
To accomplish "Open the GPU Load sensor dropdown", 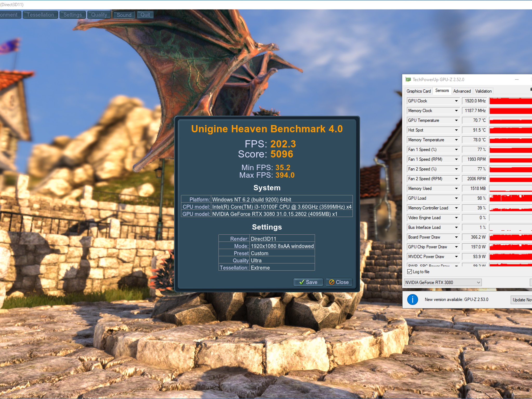I will click(x=456, y=198).
